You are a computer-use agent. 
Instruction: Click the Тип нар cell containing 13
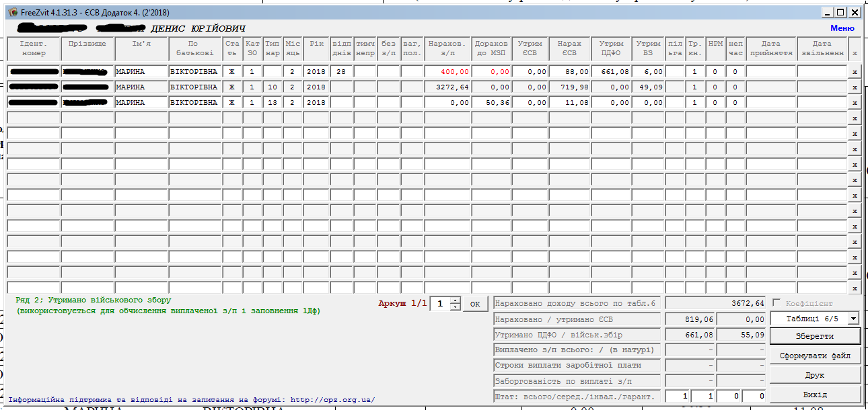tap(272, 103)
